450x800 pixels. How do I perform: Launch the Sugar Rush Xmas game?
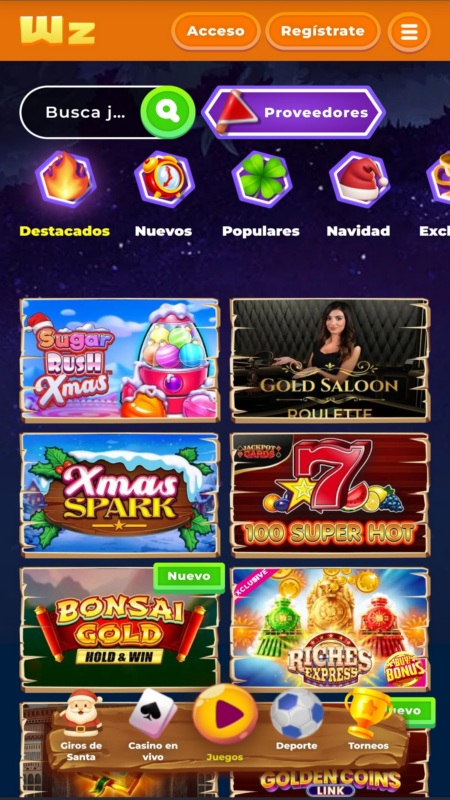tap(120, 360)
